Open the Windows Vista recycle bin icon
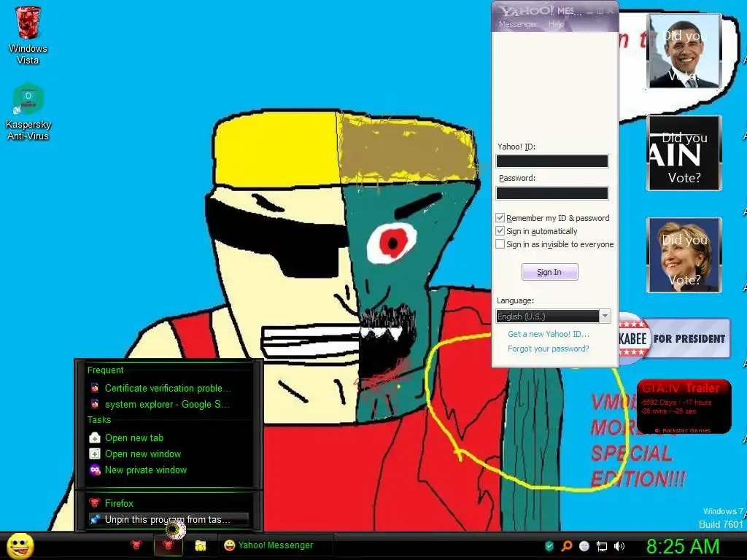The width and height of the screenshot is (747, 560). click(28, 35)
